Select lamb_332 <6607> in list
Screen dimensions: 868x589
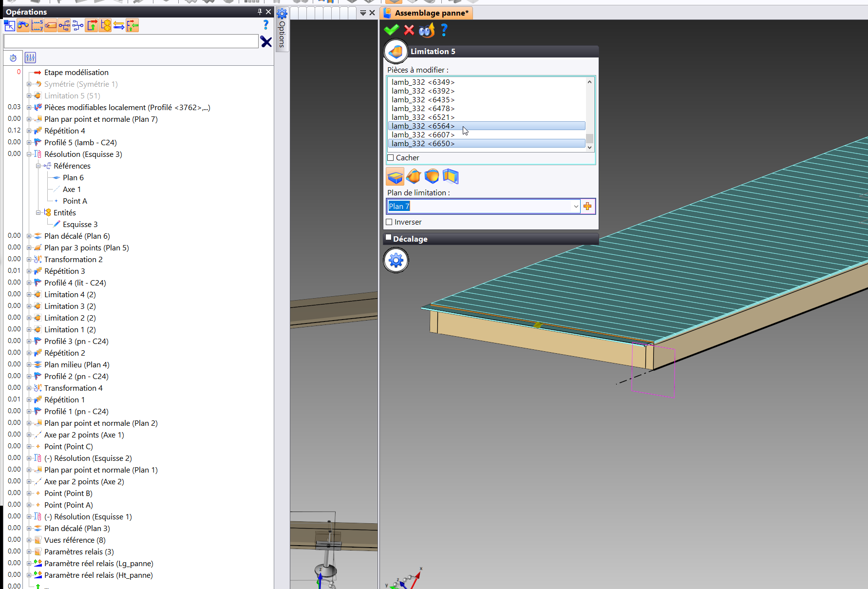[423, 135]
